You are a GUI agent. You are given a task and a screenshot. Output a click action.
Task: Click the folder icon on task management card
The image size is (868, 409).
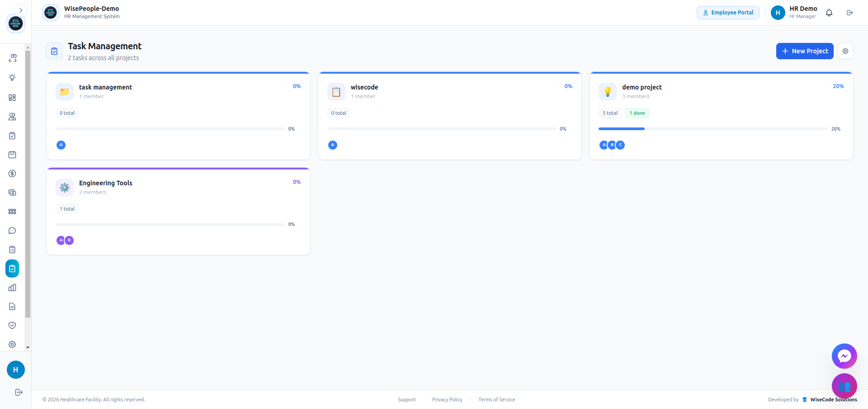(65, 92)
